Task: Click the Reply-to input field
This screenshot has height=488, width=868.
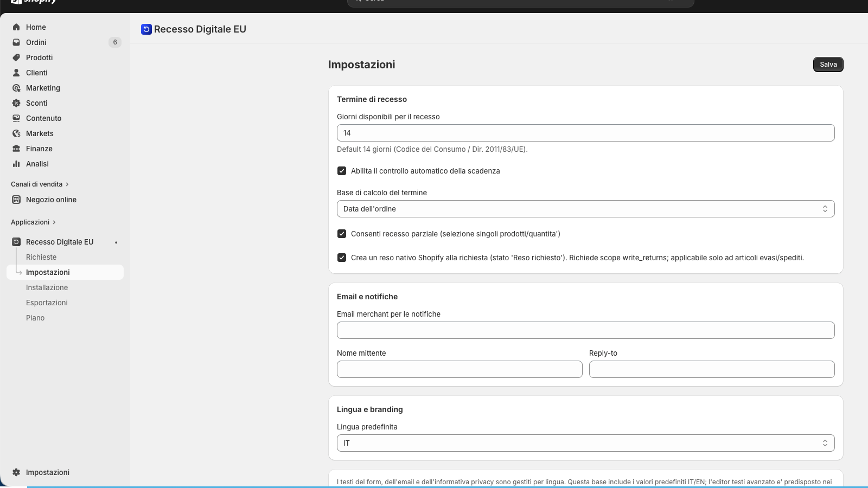Action: (x=712, y=369)
